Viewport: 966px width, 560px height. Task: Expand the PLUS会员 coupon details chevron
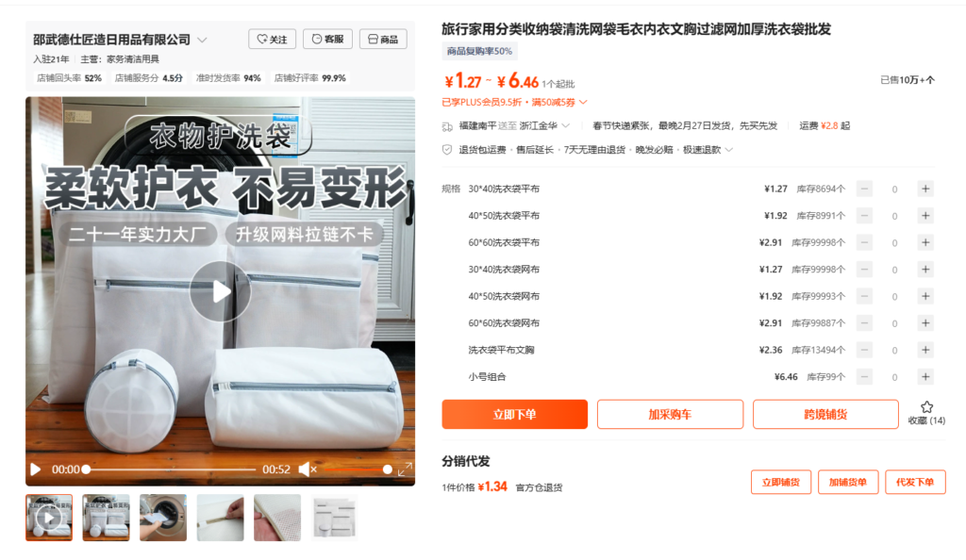[x=583, y=102]
